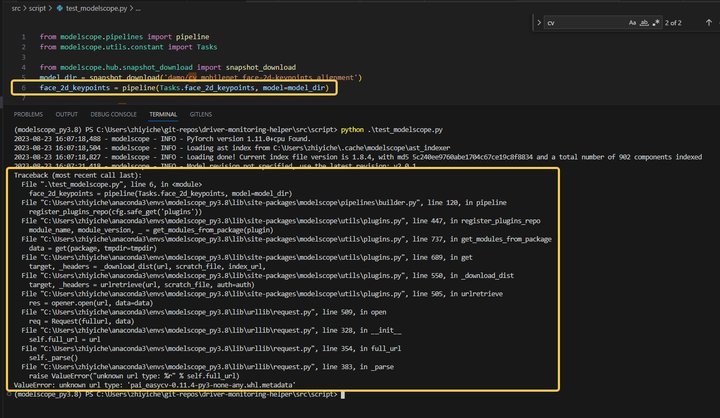Switch to the PROBLEMS panel tab
Screen dimensions: 720x418
point(28,114)
